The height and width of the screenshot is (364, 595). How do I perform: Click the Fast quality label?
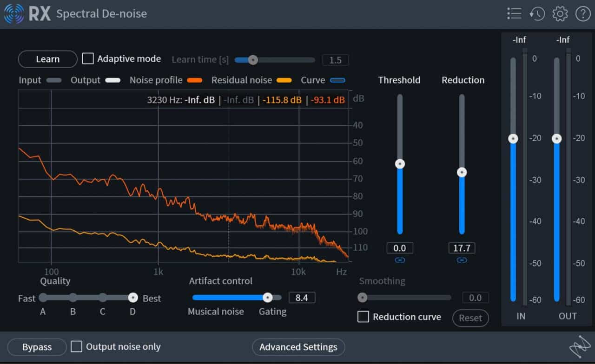click(26, 299)
